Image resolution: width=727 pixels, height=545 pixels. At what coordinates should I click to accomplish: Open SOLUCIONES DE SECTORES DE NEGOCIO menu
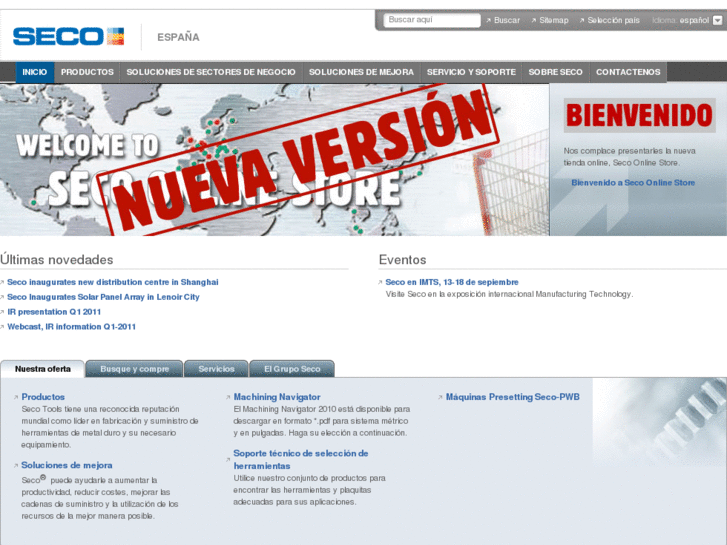point(211,72)
